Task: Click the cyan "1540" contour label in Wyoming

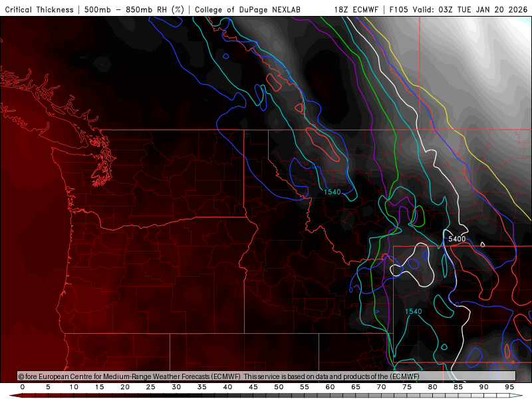Action: pos(413,311)
